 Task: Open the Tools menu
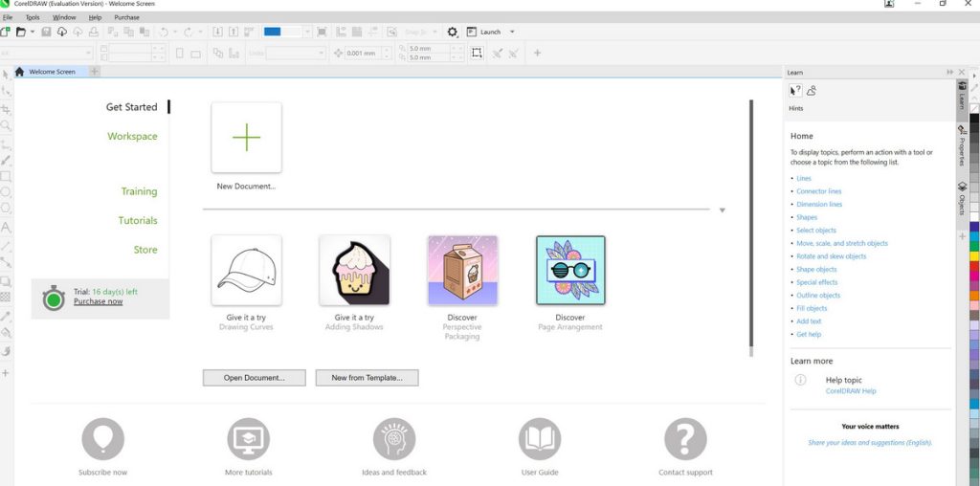coord(33,17)
